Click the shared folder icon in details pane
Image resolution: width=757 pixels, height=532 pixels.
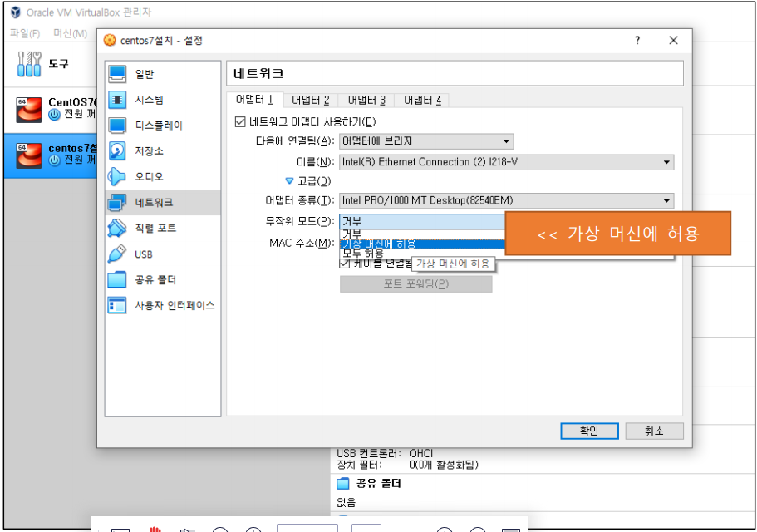coord(343,483)
